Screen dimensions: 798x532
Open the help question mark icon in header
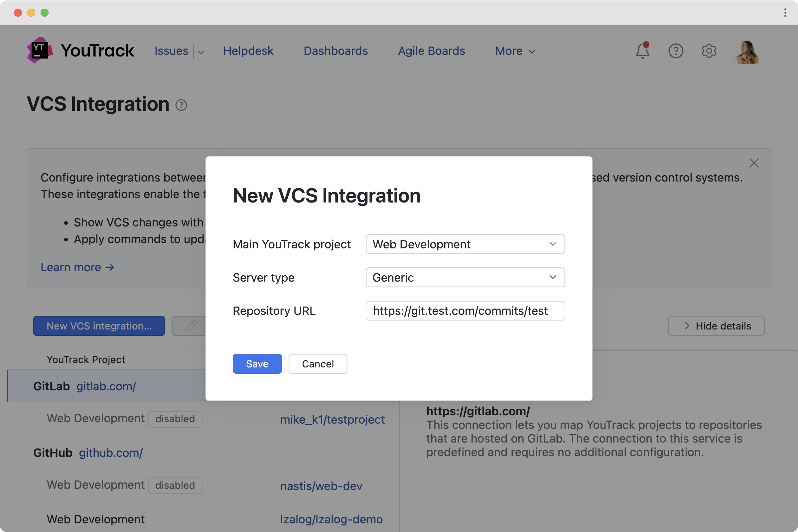[x=676, y=51]
